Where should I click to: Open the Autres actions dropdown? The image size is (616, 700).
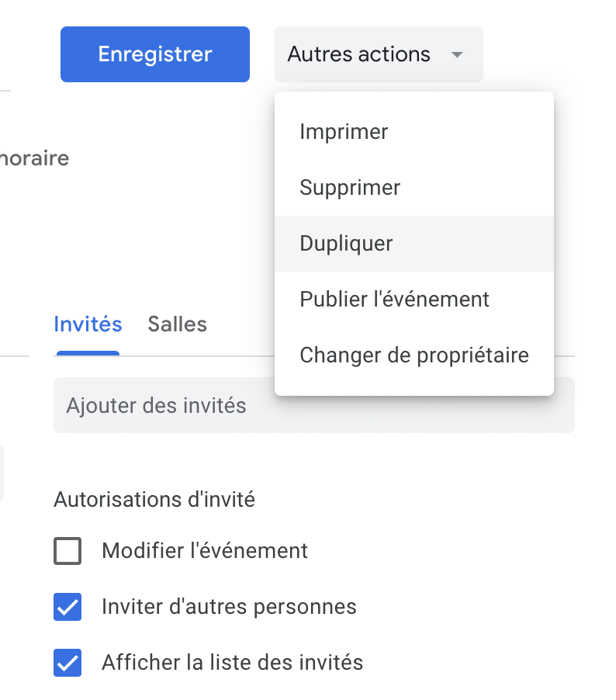coord(359,54)
